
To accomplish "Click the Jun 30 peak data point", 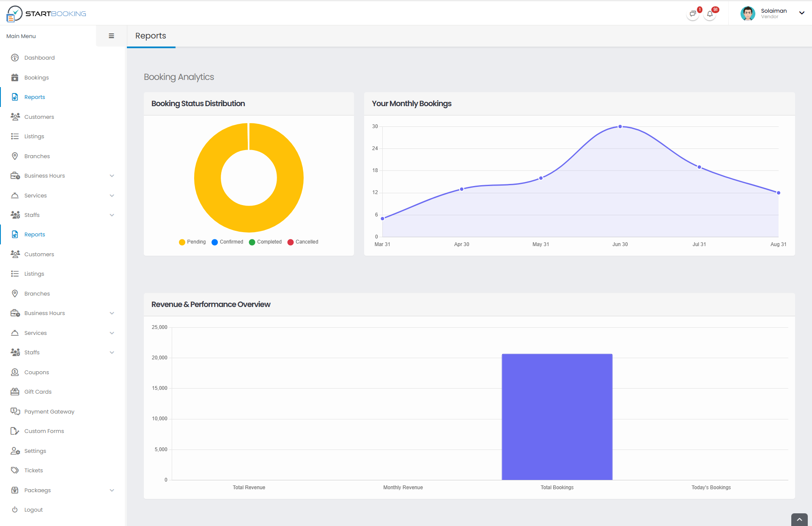I will pyautogui.click(x=620, y=126).
